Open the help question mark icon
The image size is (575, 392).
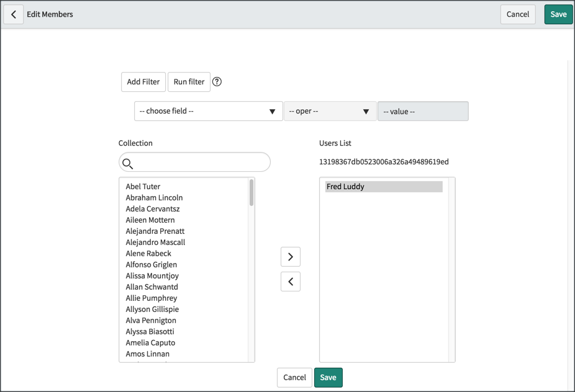217,81
